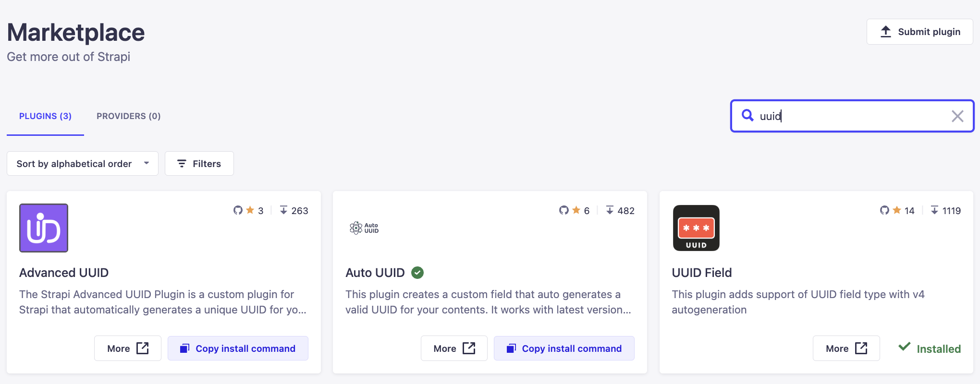Focus the uuid search input field
Viewport: 980px width, 384px height.
pyautogui.click(x=850, y=116)
